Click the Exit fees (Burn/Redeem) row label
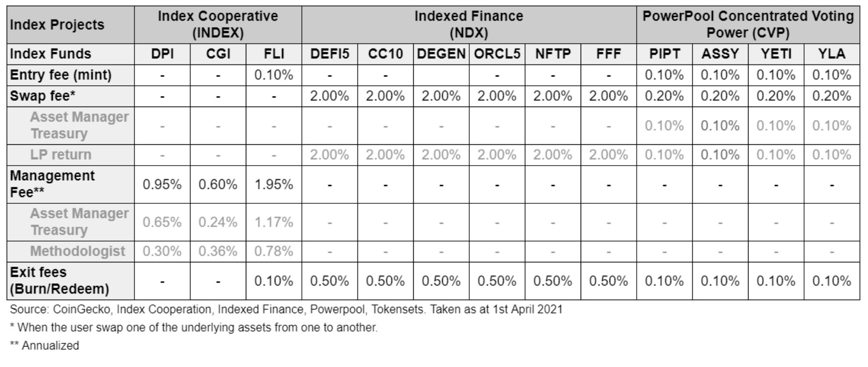 point(59,280)
